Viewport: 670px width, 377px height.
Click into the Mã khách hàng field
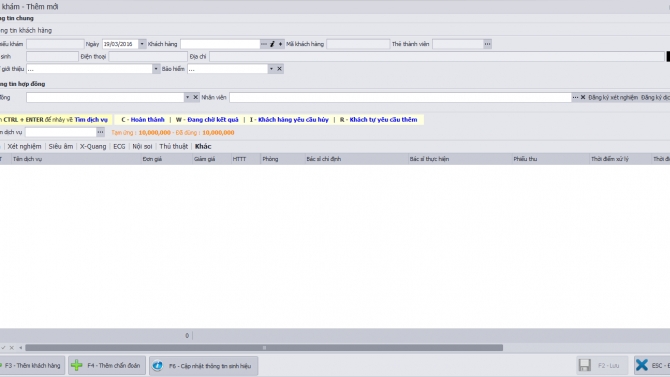point(358,44)
